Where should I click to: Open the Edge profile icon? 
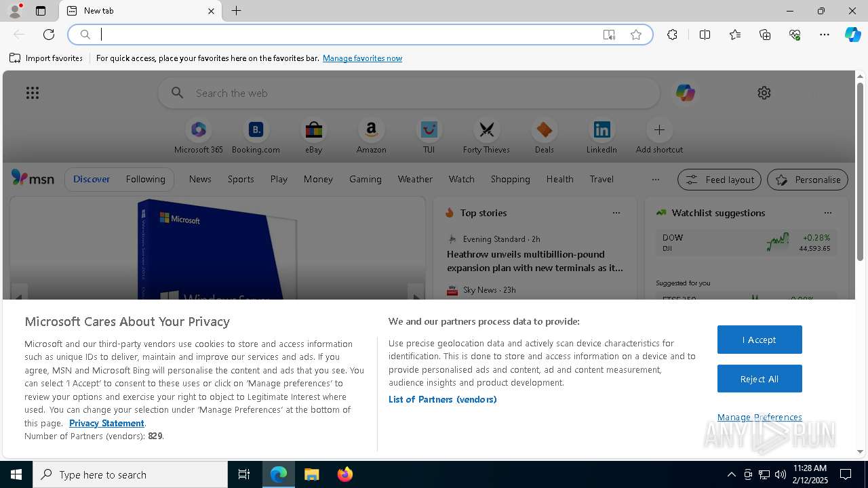(15, 11)
